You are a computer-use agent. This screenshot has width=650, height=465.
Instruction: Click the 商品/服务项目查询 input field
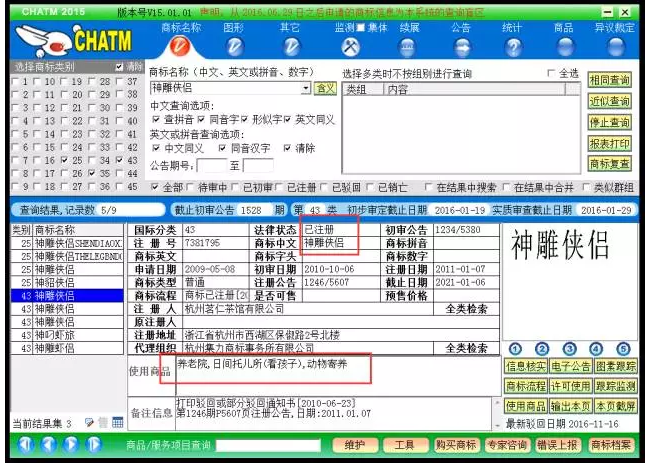pos(268,445)
